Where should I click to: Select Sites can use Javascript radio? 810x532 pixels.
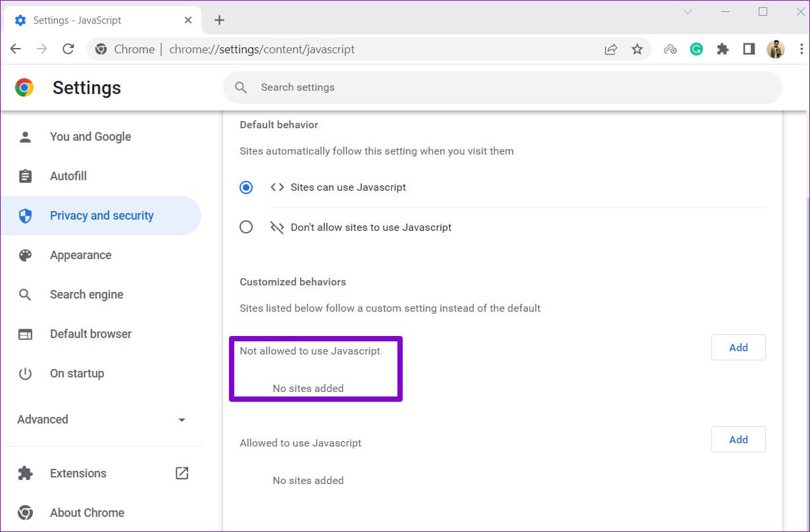(246, 187)
